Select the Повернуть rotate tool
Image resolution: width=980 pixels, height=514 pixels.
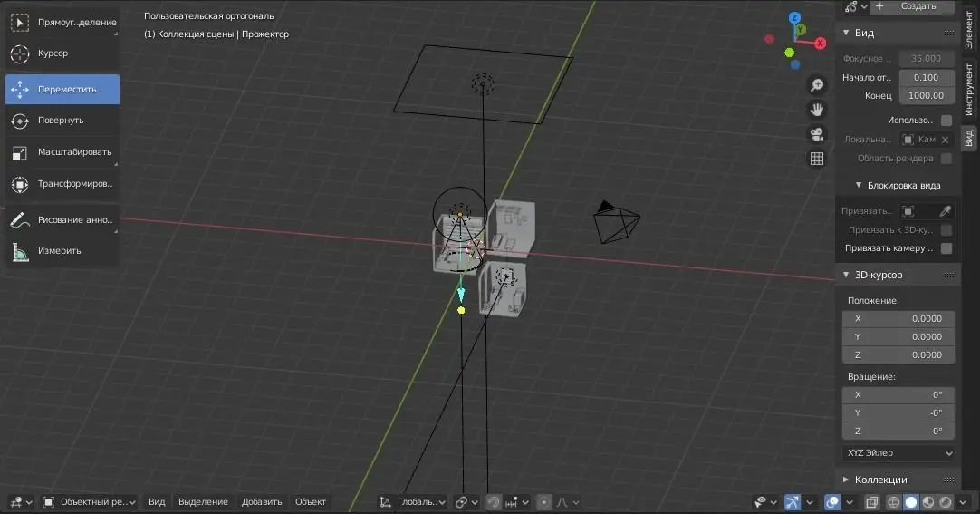(62, 121)
